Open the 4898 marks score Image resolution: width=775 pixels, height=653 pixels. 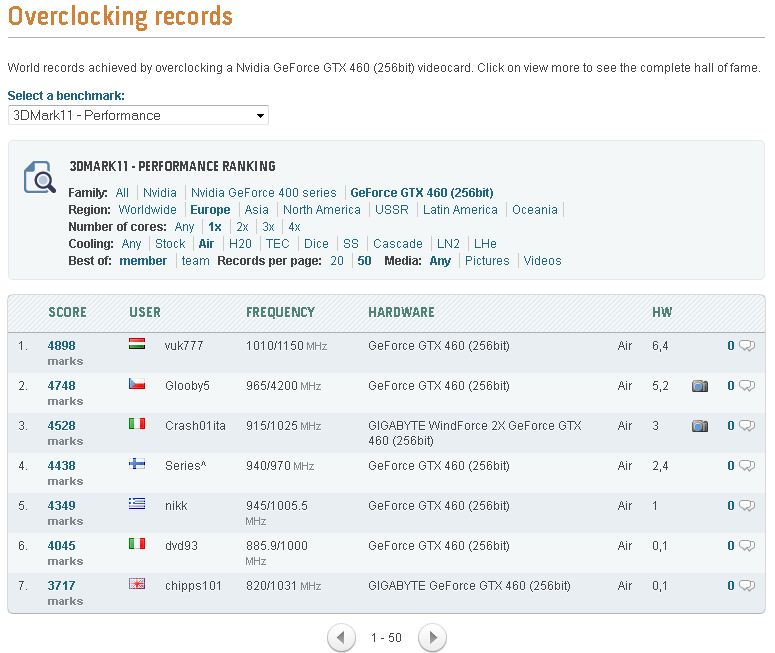(x=61, y=346)
